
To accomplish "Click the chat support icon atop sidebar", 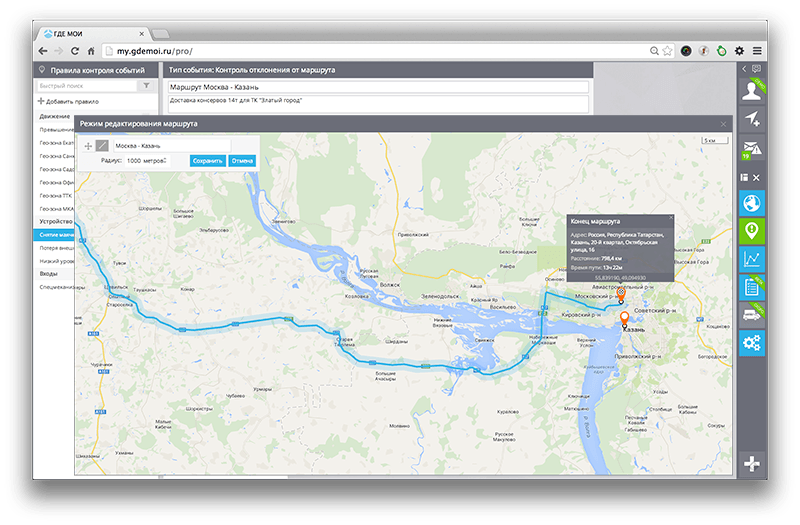I will pos(757,68).
